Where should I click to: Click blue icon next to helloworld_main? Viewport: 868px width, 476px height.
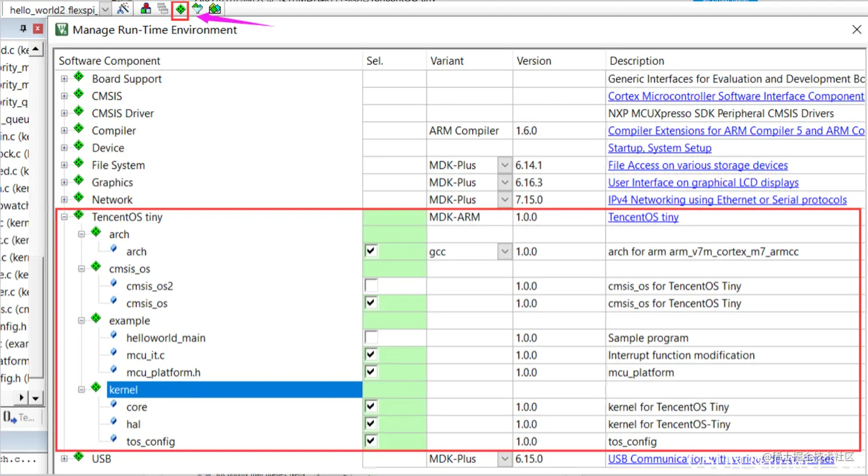[x=114, y=335]
